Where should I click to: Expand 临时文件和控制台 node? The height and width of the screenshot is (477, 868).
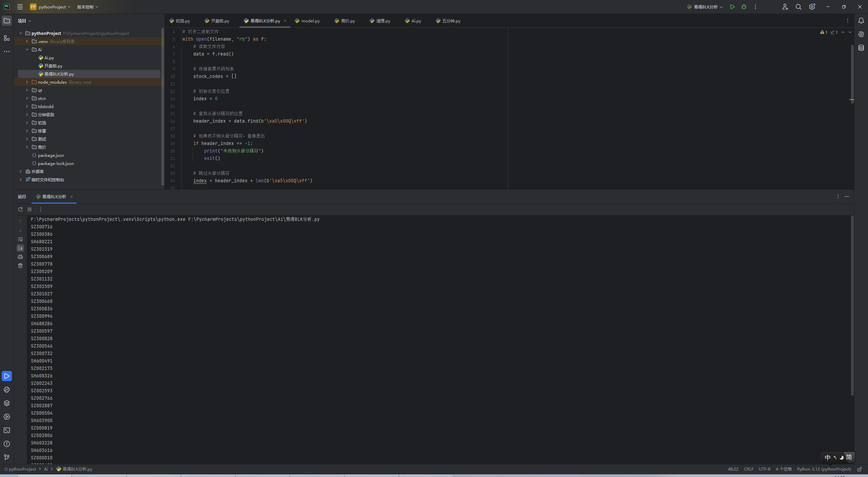[x=21, y=180]
